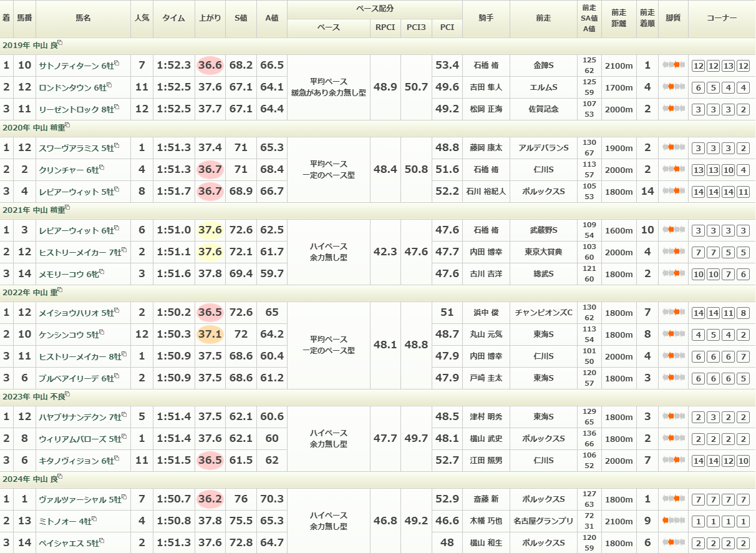Open the horse link スワーヴアラミス 5牡
This screenshot has width=756, height=553.
coord(74,148)
